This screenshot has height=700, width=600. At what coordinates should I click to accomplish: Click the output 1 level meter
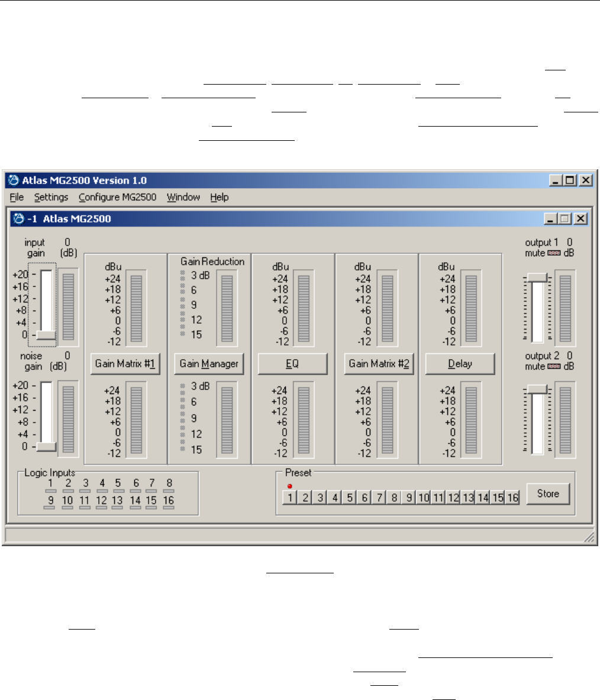tap(565, 308)
